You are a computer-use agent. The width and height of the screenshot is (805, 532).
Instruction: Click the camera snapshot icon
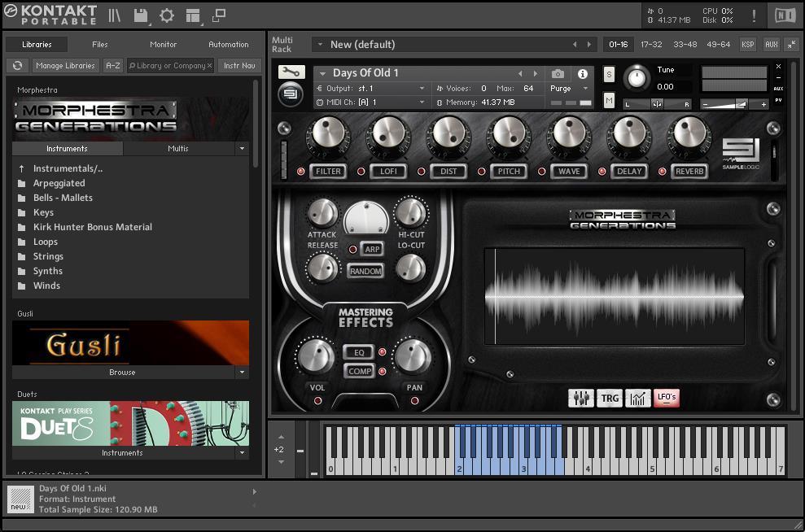(558, 74)
